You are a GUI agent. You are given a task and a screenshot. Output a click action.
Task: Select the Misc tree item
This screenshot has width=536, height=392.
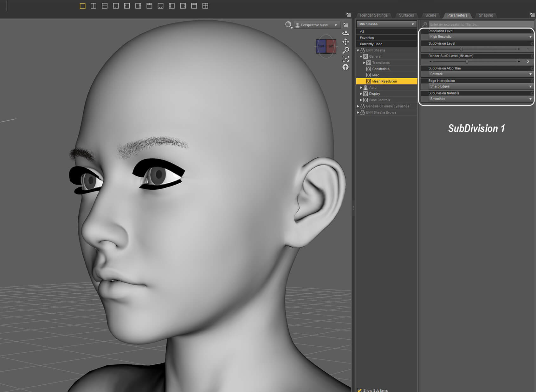pyautogui.click(x=376, y=75)
